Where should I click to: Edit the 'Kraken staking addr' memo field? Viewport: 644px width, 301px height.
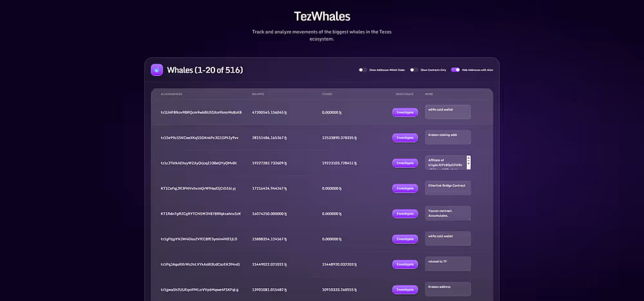point(448,138)
